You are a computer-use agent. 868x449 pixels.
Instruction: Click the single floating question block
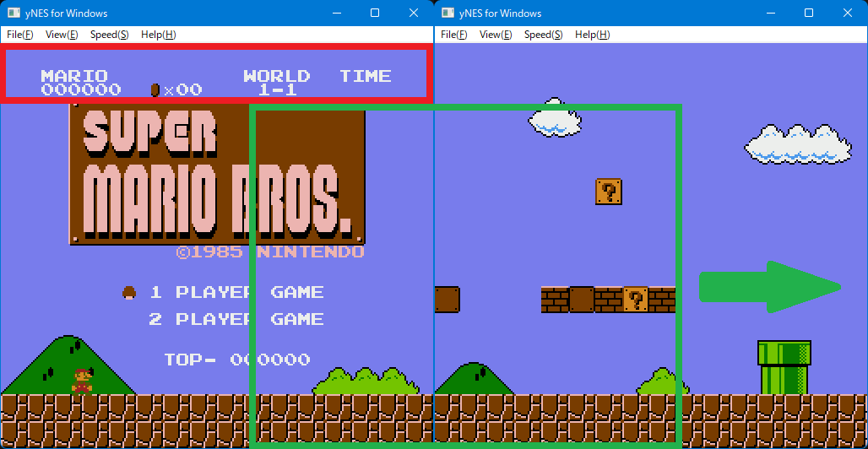pos(609,192)
